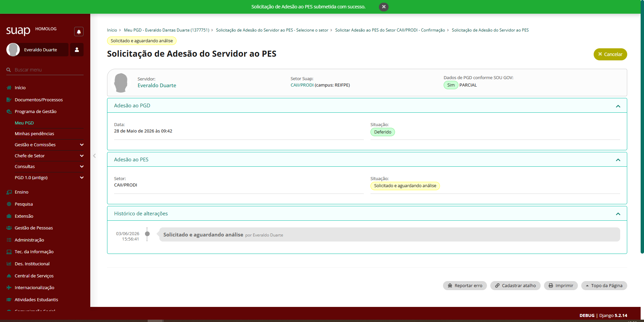
Task: Click the Imprimir button
Action: (561, 285)
